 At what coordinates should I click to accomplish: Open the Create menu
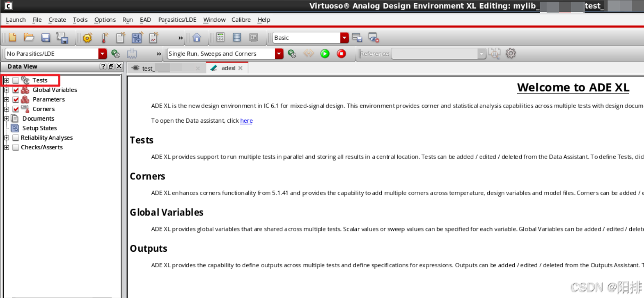(x=57, y=20)
